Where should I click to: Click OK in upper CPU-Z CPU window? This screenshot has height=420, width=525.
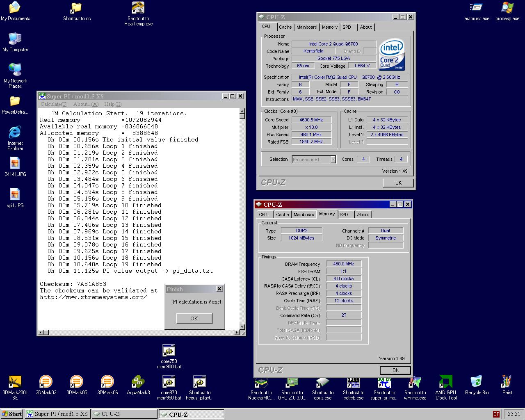pos(398,183)
